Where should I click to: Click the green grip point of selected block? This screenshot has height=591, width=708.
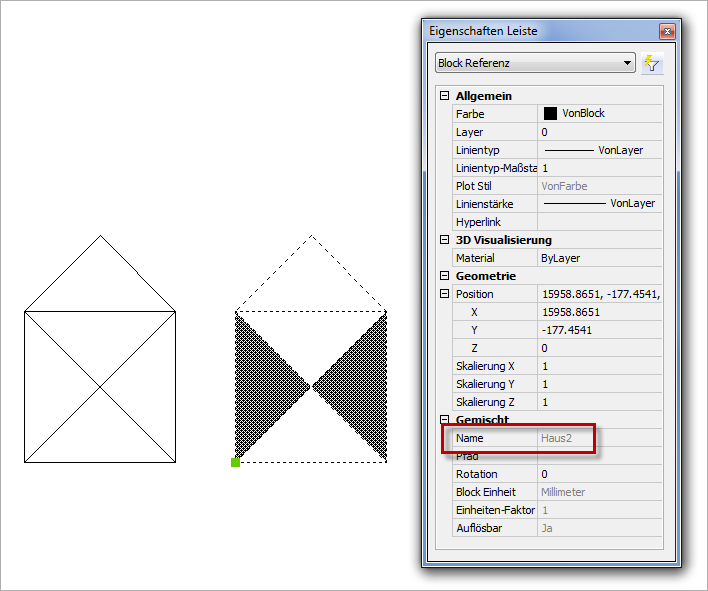(235, 462)
